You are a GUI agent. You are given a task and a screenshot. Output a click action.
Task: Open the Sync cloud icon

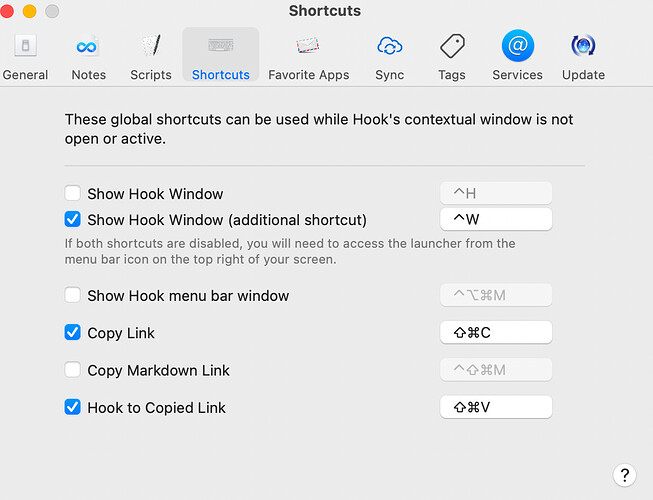pyautogui.click(x=389, y=45)
